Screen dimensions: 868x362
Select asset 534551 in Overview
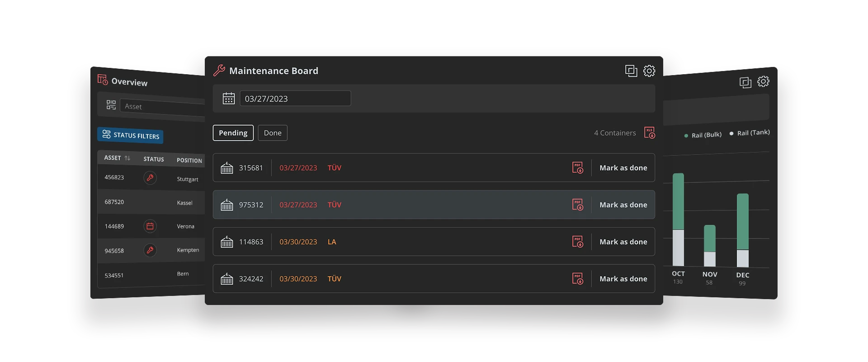114,275
